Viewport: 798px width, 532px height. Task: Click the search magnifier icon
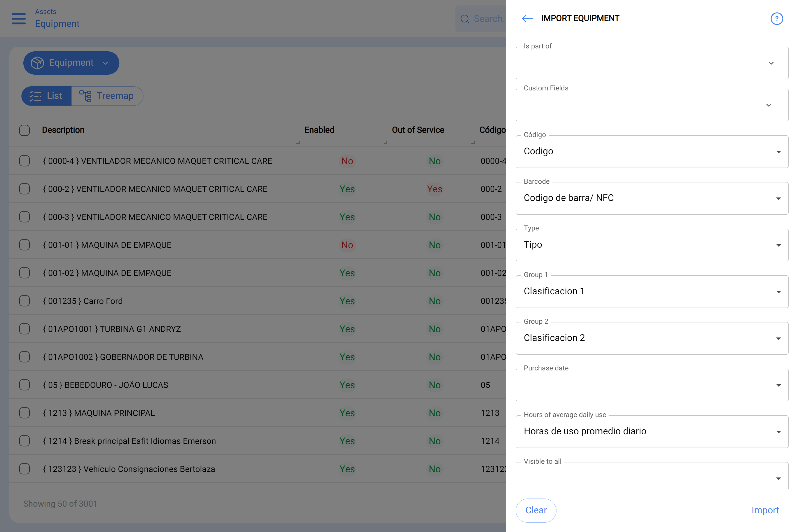[465, 19]
